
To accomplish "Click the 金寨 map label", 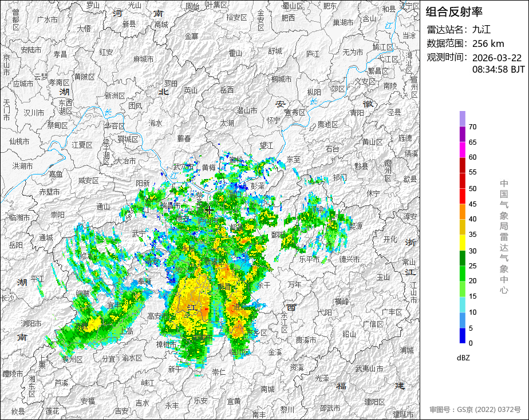I will pyautogui.click(x=192, y=36).
